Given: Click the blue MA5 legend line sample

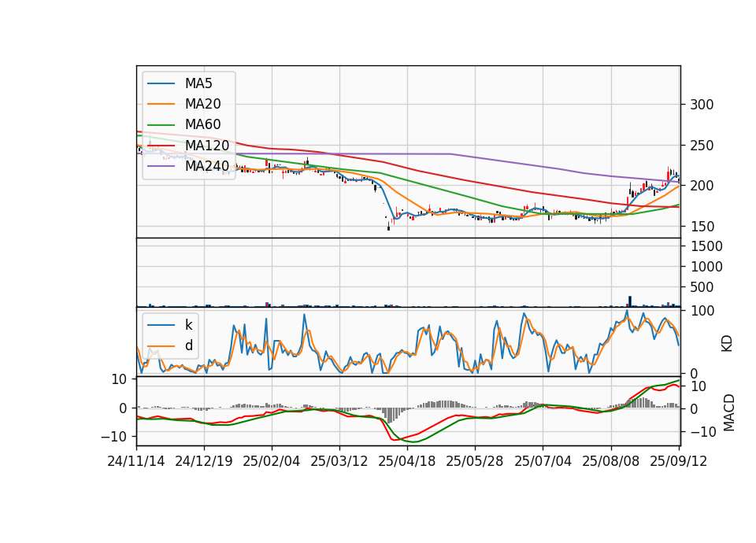Looking at the screenshot, I should click(x=161, y=83).
